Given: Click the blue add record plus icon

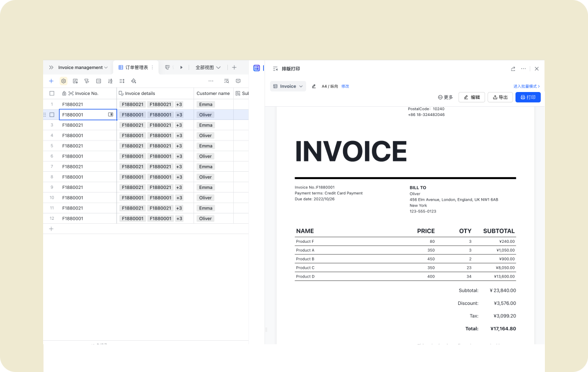Looking at the screenshot, I should coord(51,81).
